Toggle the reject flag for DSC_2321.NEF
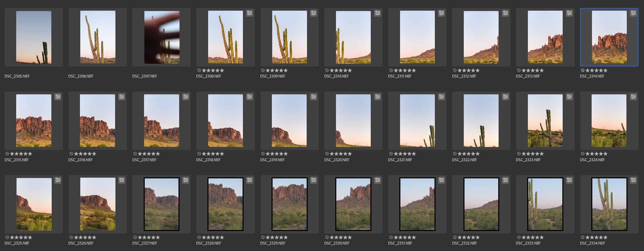 pos(391,154)
